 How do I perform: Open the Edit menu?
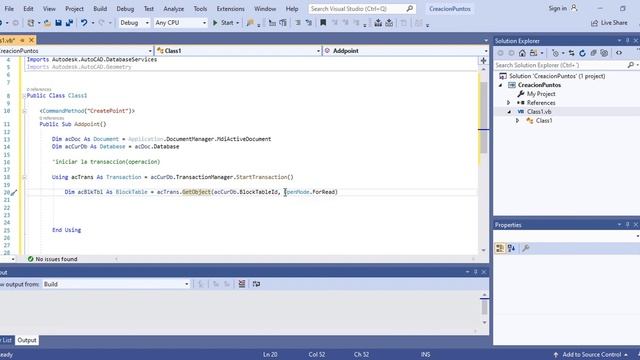28,9
